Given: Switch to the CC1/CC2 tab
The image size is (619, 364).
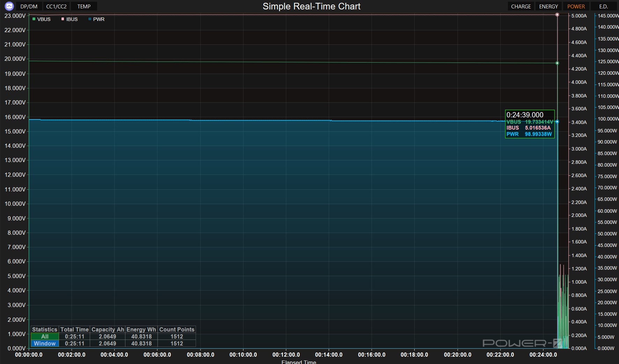Looking at the screenshot, I should (56, 6).
